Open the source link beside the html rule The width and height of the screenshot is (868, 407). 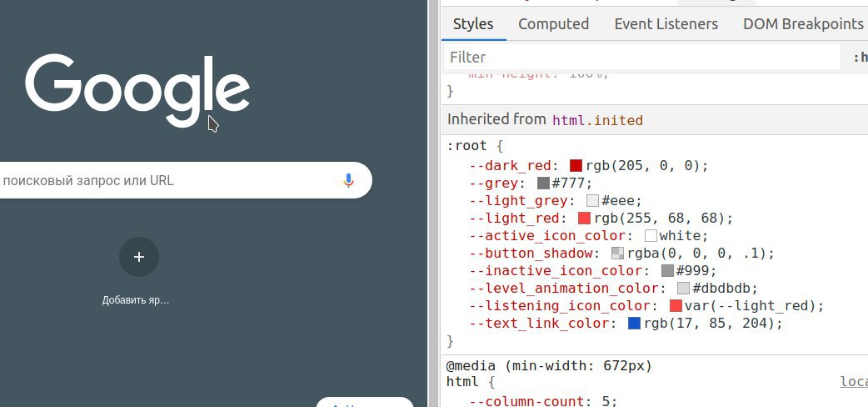[x=854, y=381]
